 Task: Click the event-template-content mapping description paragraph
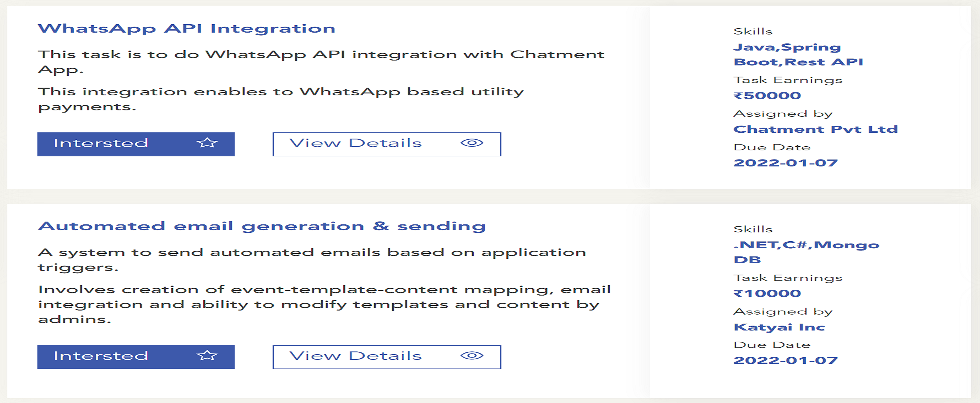[x=324, y=304]
